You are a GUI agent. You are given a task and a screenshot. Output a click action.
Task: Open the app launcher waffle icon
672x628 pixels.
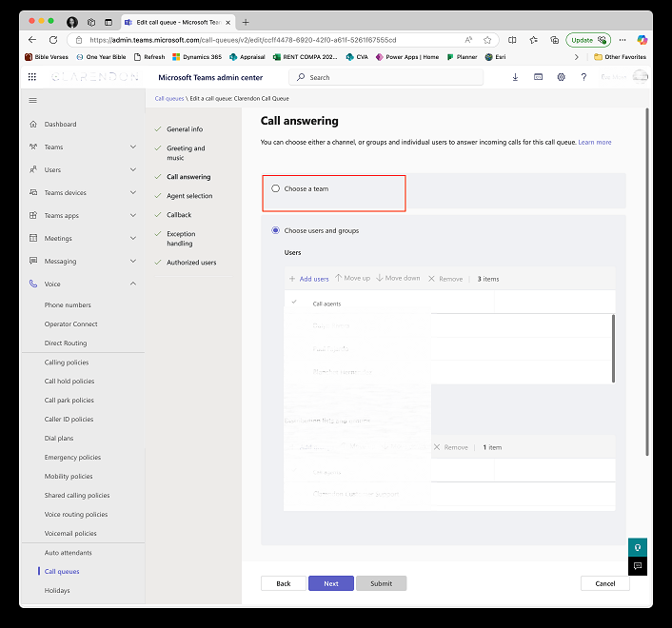tap(32, 77)
